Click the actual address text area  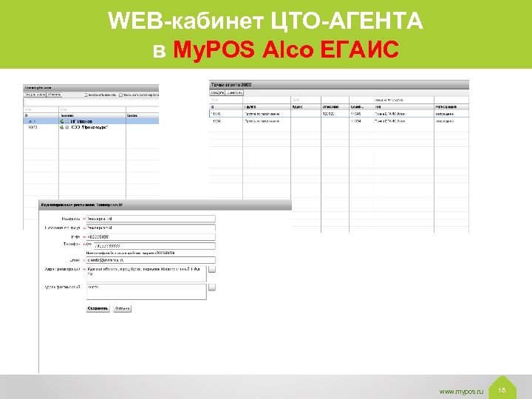[146, 292]
